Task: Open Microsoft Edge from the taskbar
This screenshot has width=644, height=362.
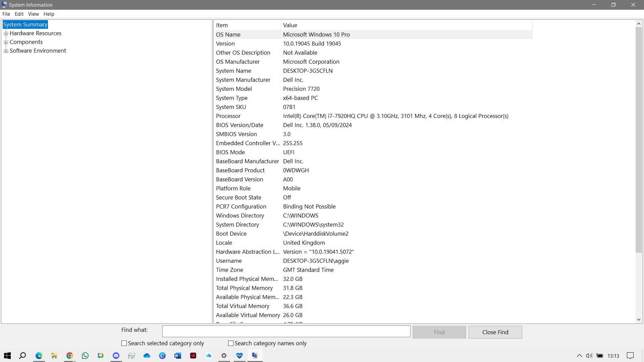Action: (x=39, y=356)
